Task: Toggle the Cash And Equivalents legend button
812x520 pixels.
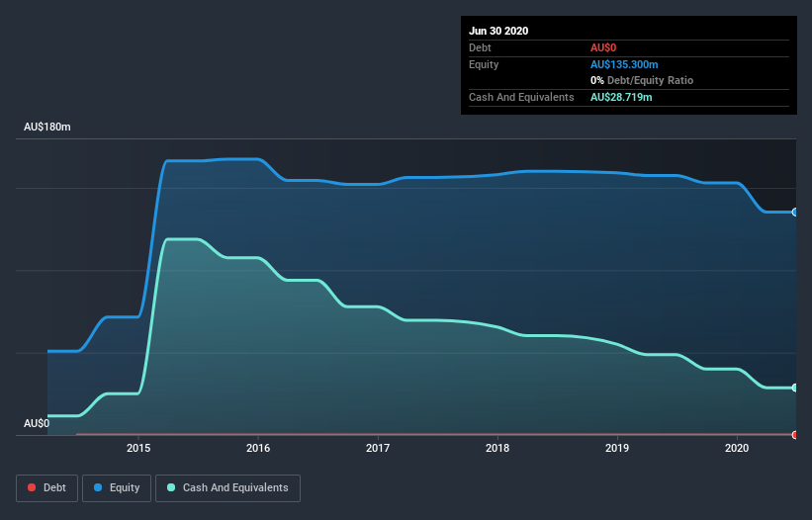Action: [x=227, y=488]
